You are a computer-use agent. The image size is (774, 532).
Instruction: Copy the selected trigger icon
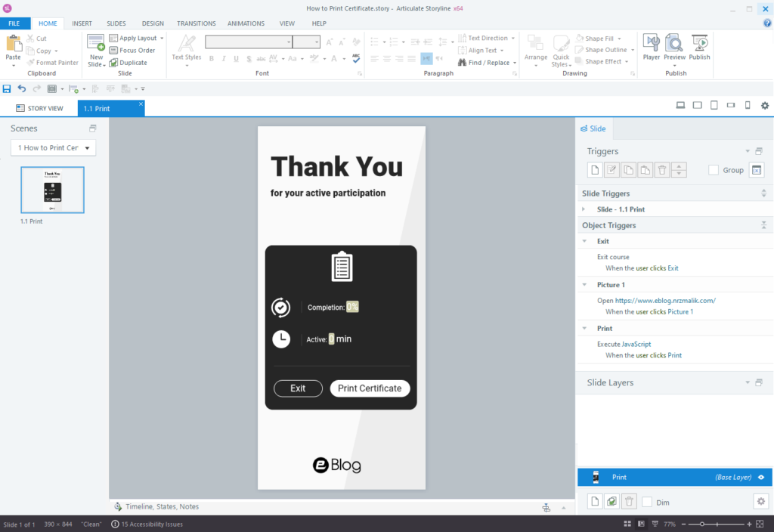click(x=628, y=170)
